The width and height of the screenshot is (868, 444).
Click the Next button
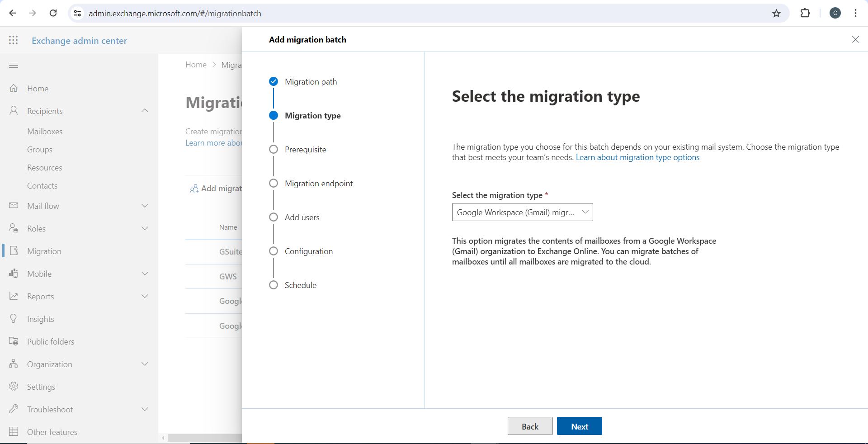click(579, 426)
